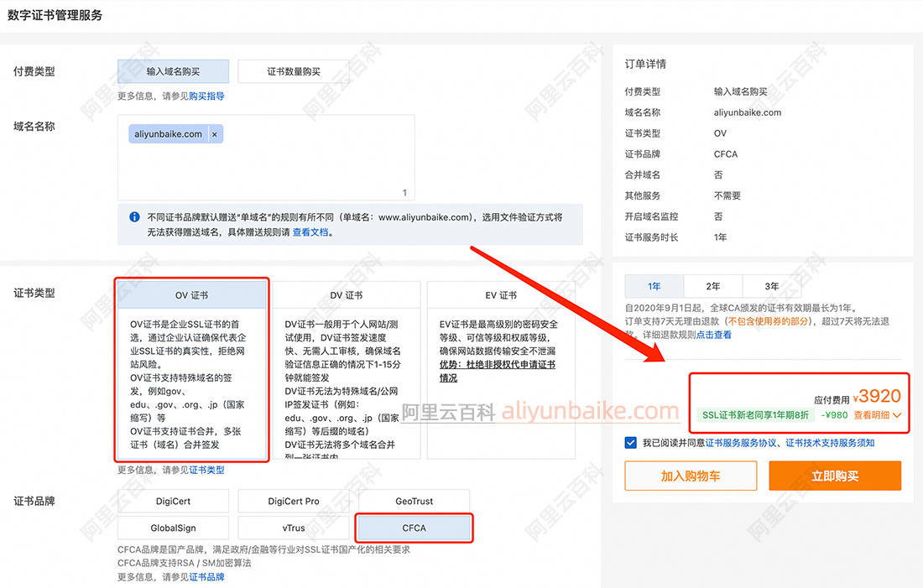This screenshot has height=588, width=923.
Task: Click the SSL证书新老同享1年期8折 discount tag
Action: pos(756,415)
